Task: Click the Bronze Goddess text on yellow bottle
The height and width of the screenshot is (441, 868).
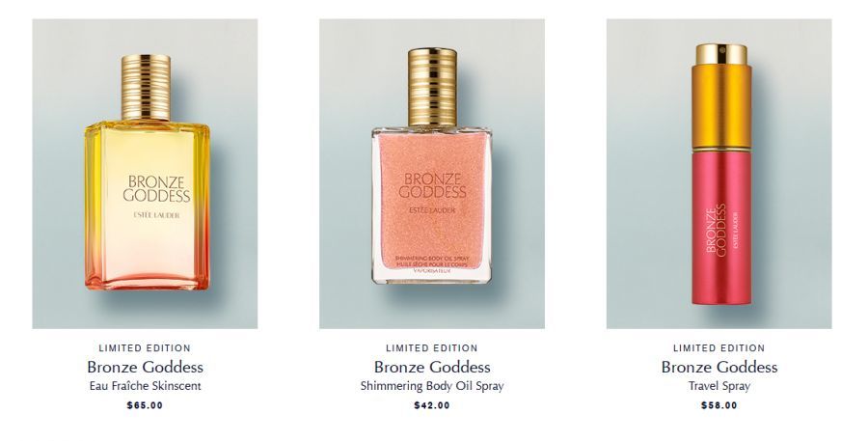Action: coord(156,189)
